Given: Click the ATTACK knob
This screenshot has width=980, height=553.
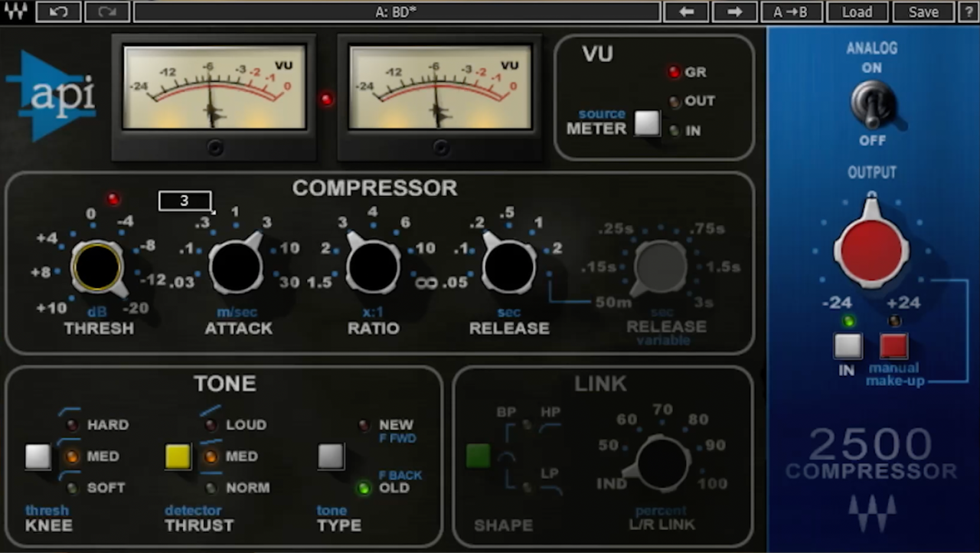Looking at the screenshot, I should [x=236, y=267].
